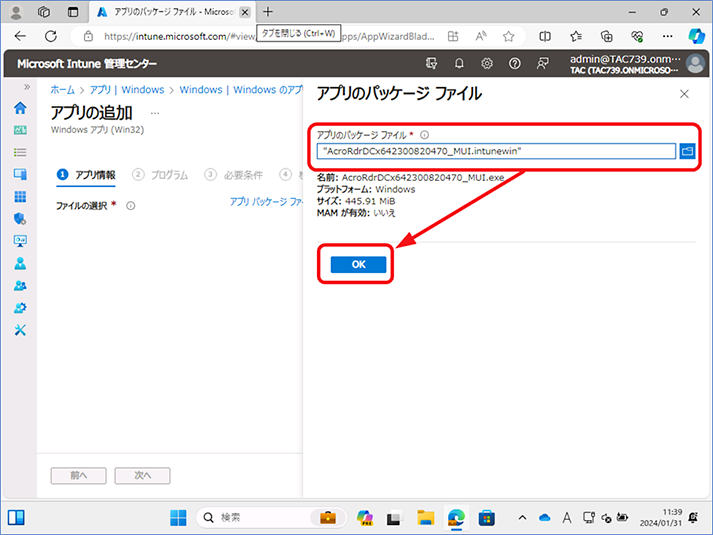Click the OK button in package file pane
The height and width of the screenshot is (535, 713).
[358, 265]
